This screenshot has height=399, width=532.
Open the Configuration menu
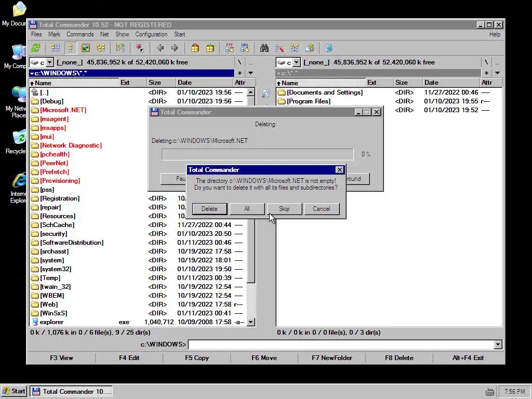coord(151,34)
